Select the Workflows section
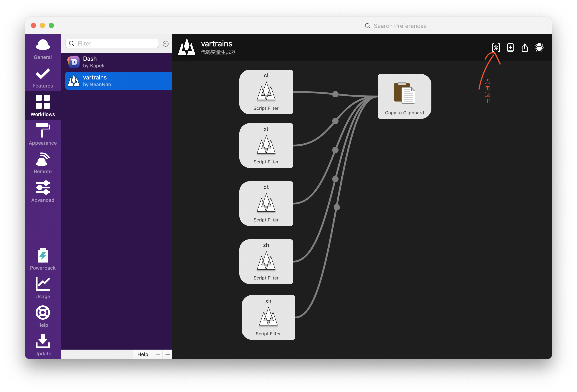 click(x=43, y=106)
